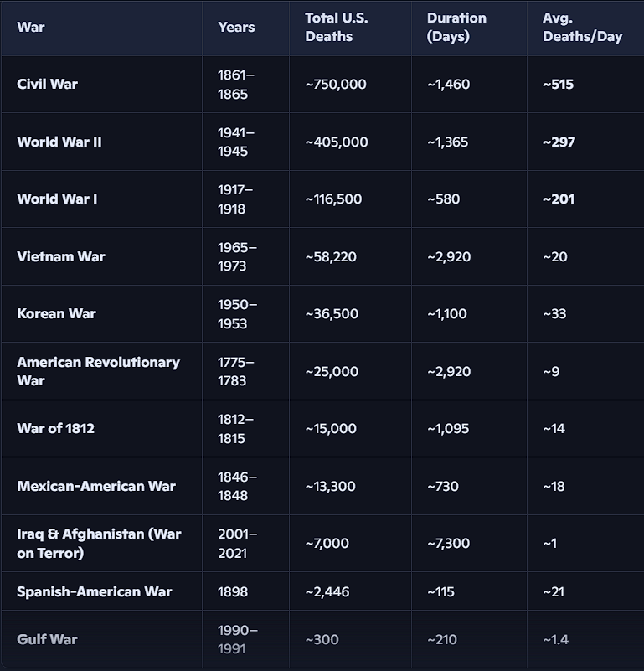Click the '~201' average deaths value

[x=559, y=199]
